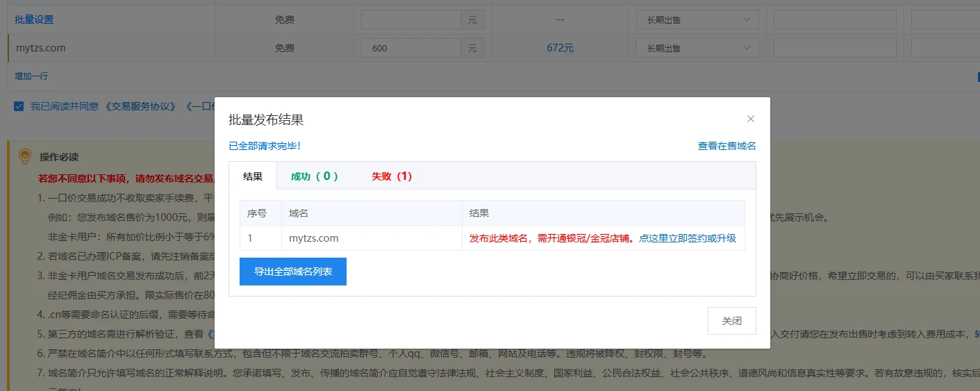Click 增加一行 link
Image resolution: width=980 pixels, height=391 pixels.
pyautogui.click(x=31, y=76)
